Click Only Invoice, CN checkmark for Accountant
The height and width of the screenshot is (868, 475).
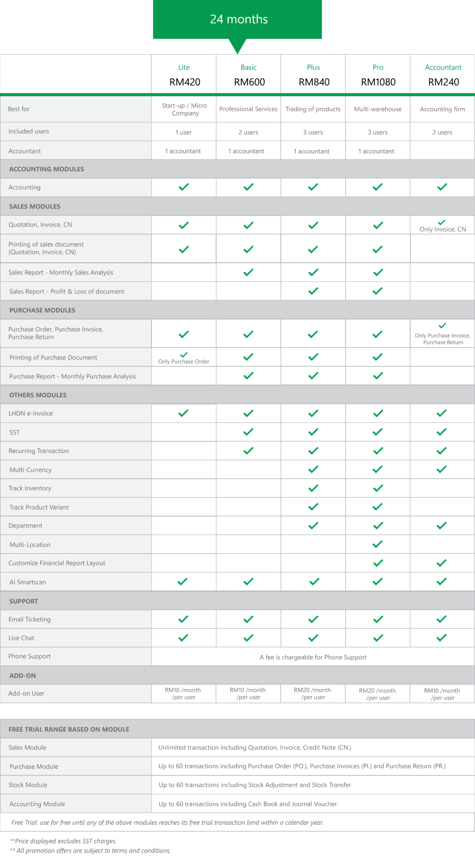pos(441,222)
